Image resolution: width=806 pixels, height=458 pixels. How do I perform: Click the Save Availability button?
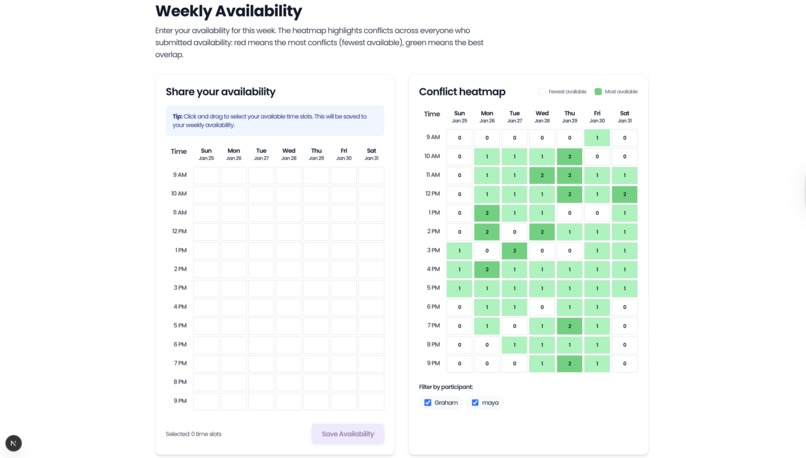coord(347,434)
